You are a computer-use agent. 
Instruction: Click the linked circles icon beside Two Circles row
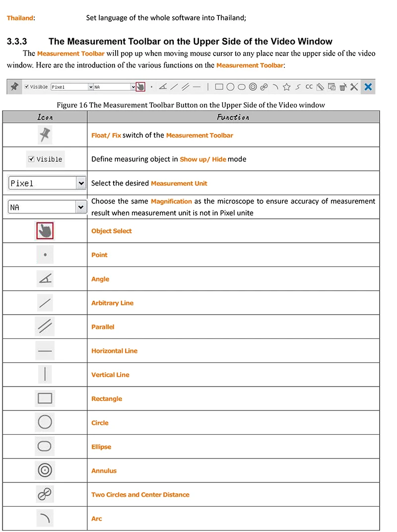click(45, 494)
